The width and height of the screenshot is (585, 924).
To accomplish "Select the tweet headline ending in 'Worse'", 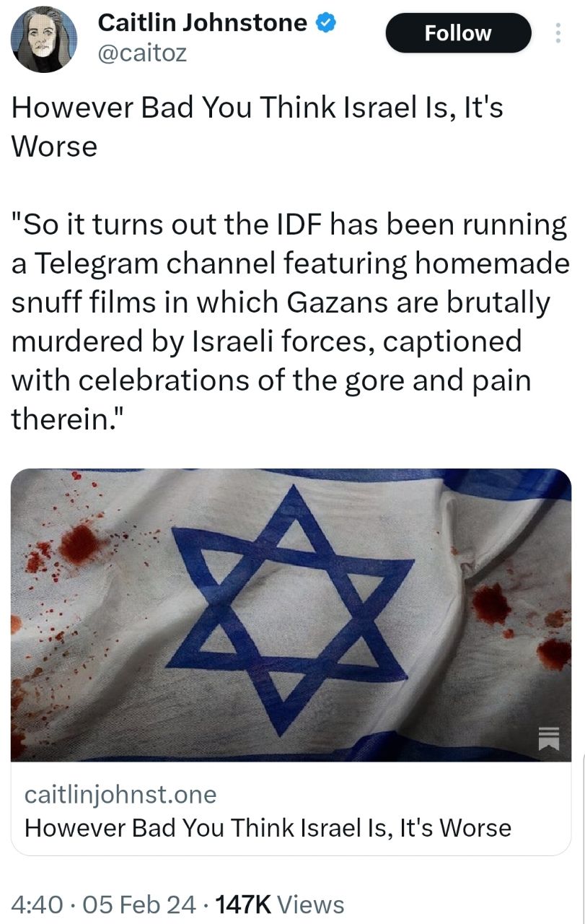I will [258, 127].
